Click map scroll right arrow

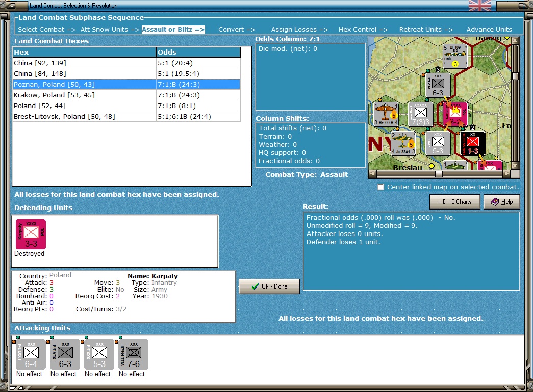[507, 174]
